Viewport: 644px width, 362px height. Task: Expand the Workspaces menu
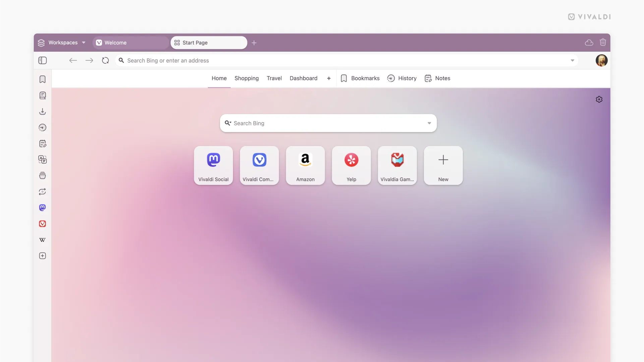tap(62, 43)
